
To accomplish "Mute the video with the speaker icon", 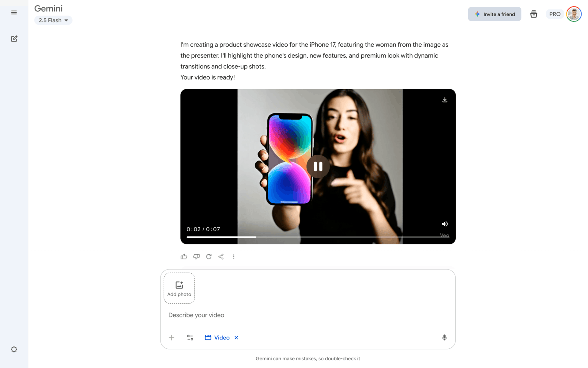I will [x=445, y=224].
